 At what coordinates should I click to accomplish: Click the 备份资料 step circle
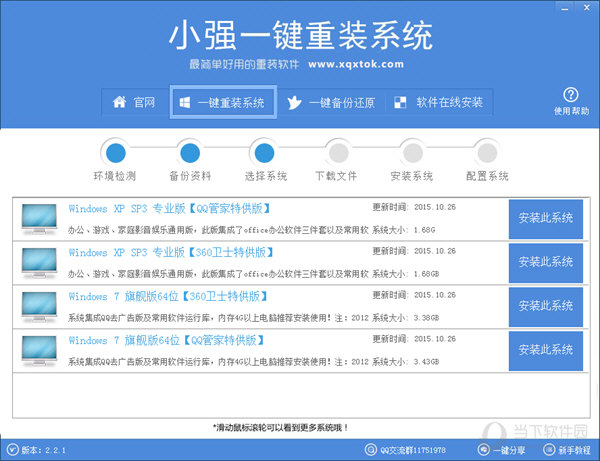click(x=190, y=153)
